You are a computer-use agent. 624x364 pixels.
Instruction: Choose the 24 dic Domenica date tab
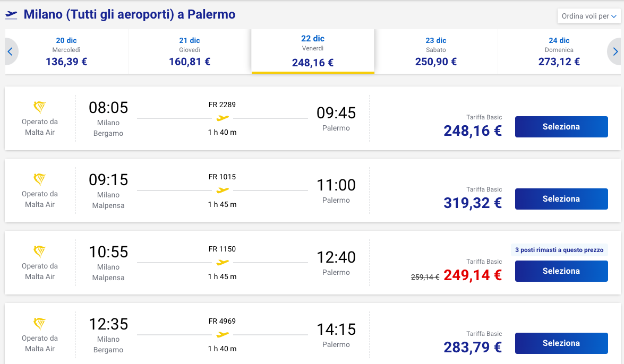559,51
